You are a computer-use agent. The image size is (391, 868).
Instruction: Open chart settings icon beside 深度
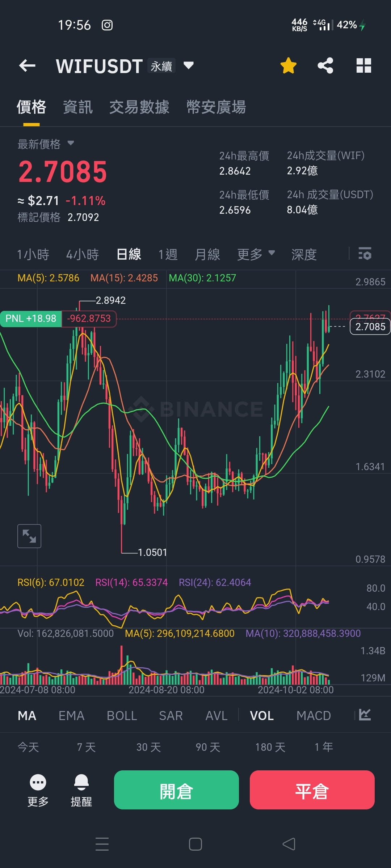coord(365,254)
